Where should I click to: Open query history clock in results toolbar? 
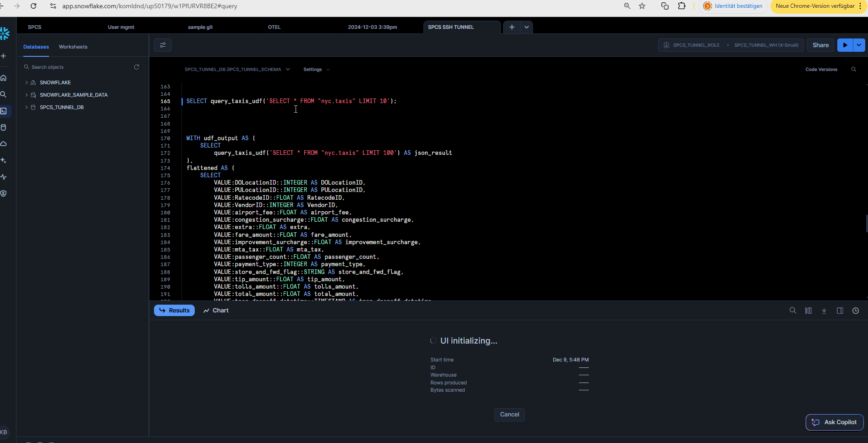click(x=855, y=310)
